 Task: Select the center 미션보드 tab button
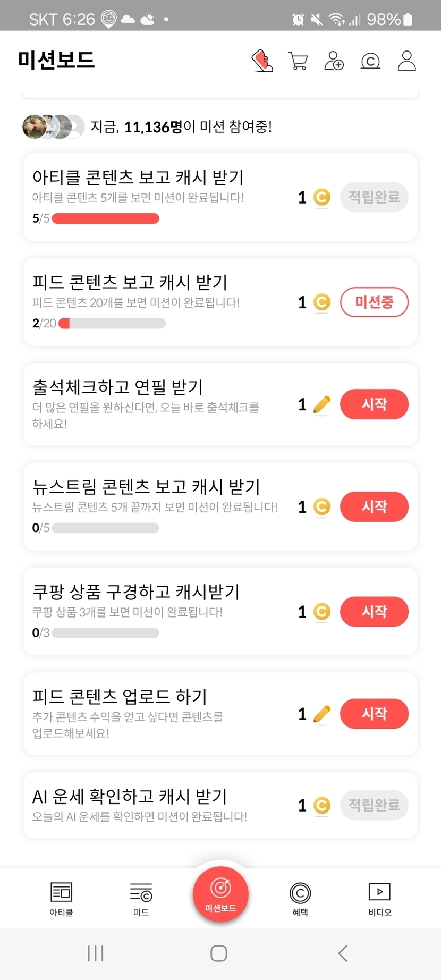point(220,894)
